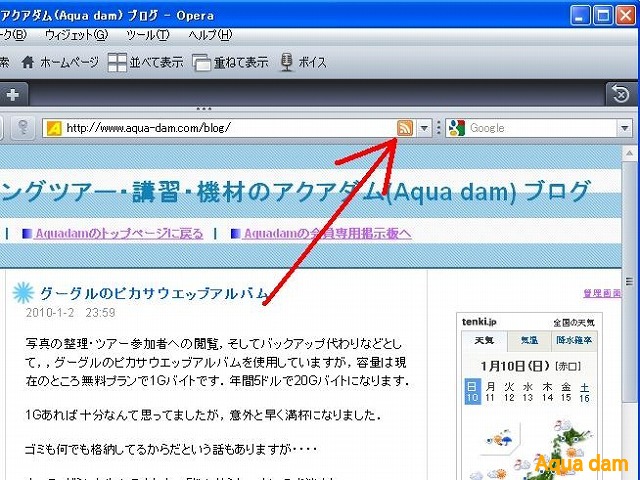This screenshot has width=640, height=480.
Task: Select Monday 11 in weather calendar
Action: (x=490, y=392)
